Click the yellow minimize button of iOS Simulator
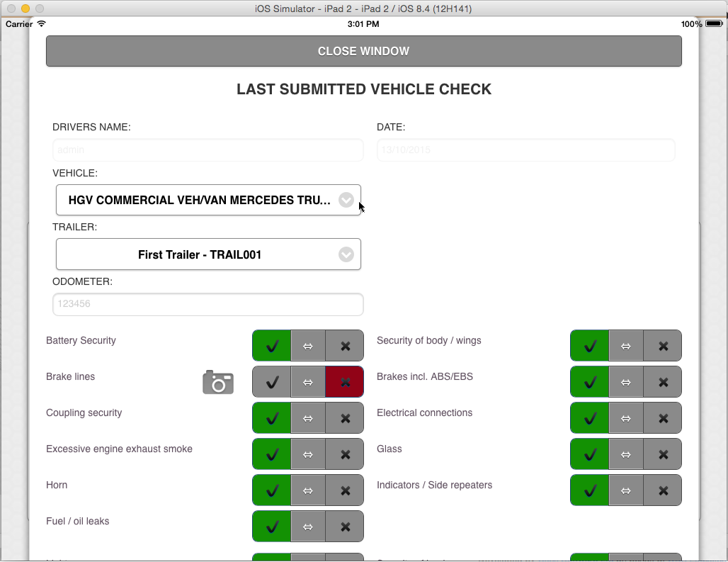 (25, 9)
